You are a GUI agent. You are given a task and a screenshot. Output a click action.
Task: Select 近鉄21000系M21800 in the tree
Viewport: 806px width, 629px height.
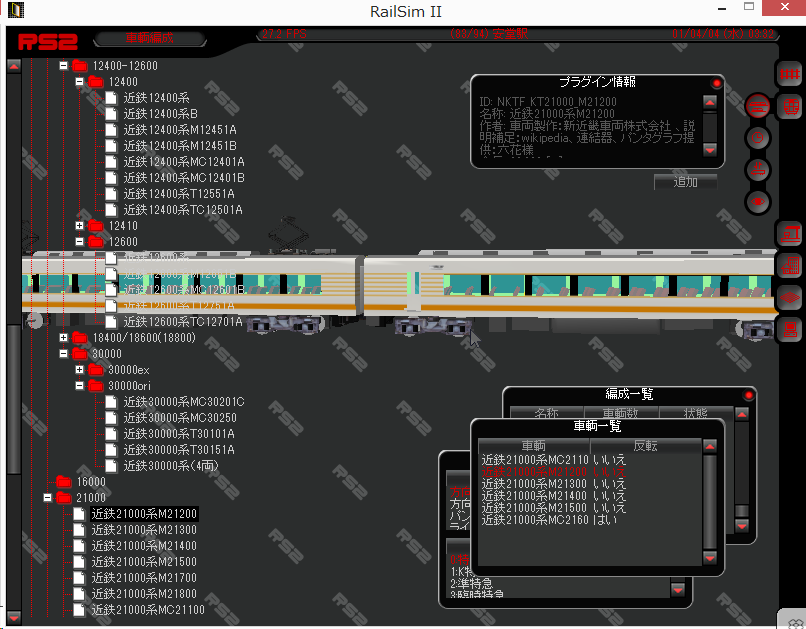(144, 594)
